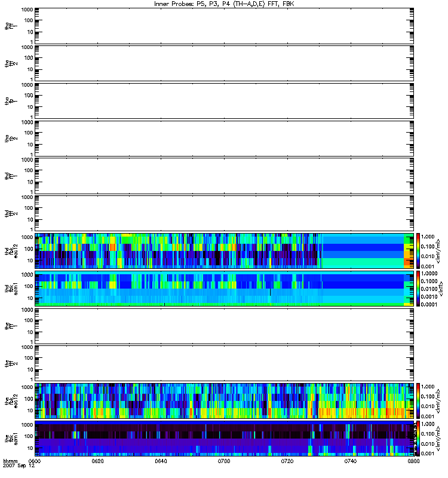Image resolution: width=448 pixels, height=478 pixels.
Task: Click the 'thd fbk edc12' y-axis title
Action: tap(11, 251)
